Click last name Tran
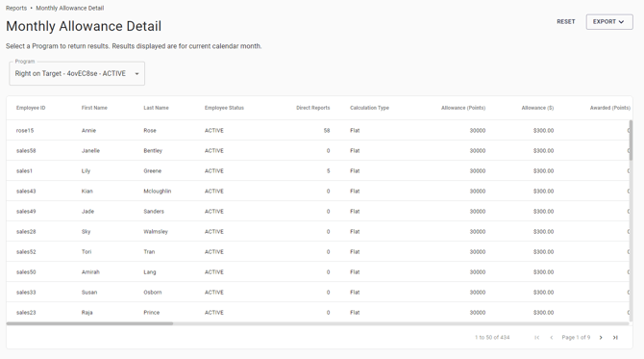This screenshot has width=644, height=359. click(149, 251)
